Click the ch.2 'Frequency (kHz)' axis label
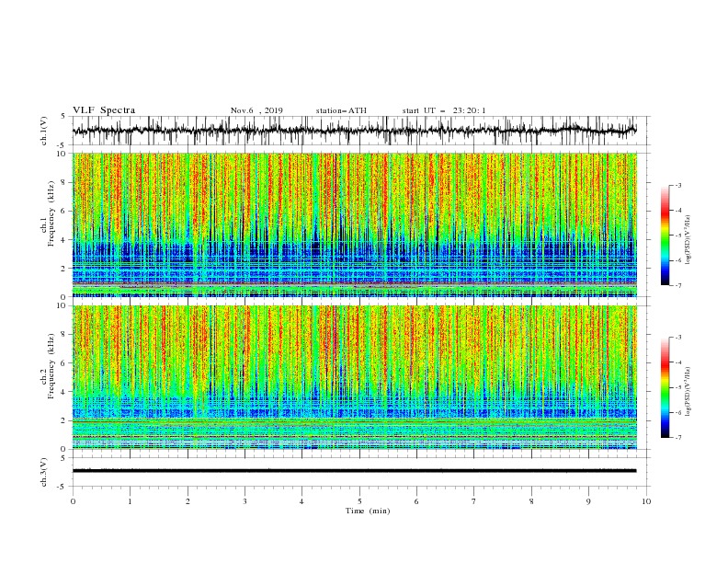This screenshot has height=563, width=728. [51, 366]
